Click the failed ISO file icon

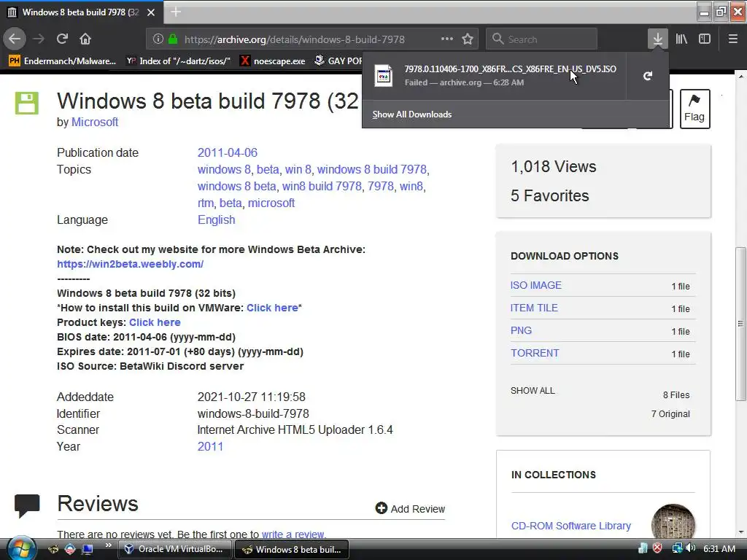(384, 76)
